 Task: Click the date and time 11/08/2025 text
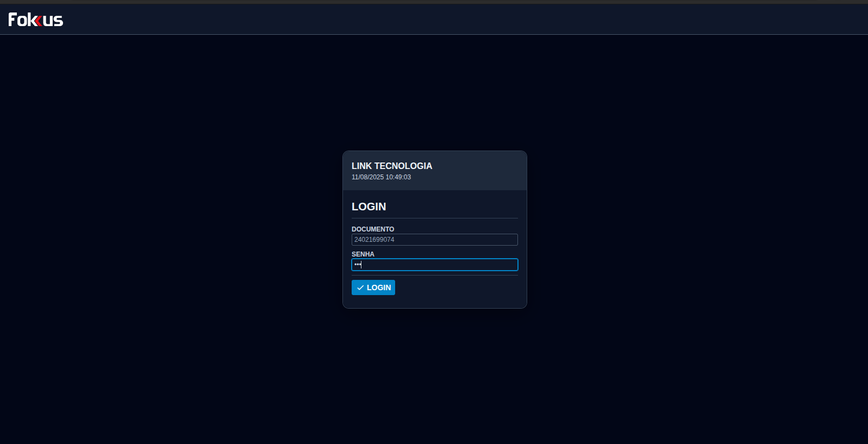click(381, 177)
